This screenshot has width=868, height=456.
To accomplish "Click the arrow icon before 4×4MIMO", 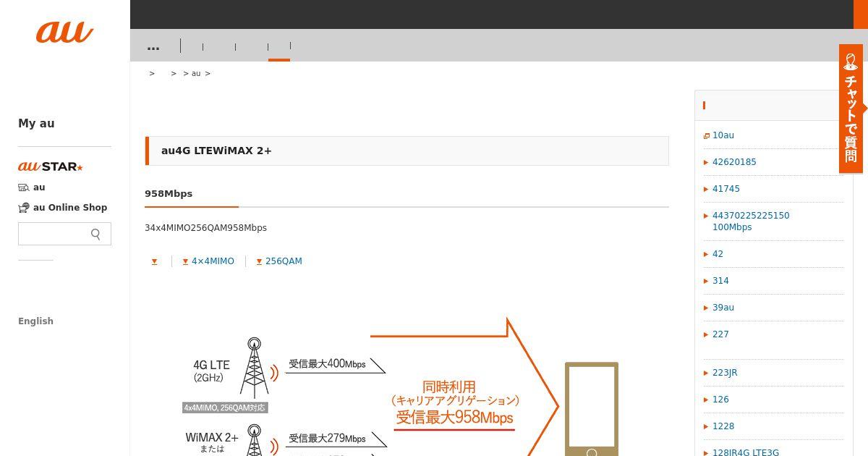I will pos(185,261).
